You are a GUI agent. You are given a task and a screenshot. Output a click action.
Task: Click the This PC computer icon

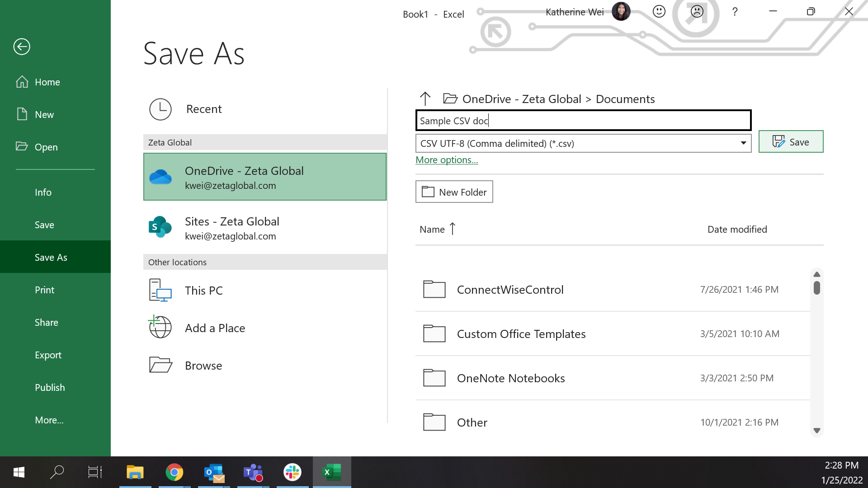[160, 290]
